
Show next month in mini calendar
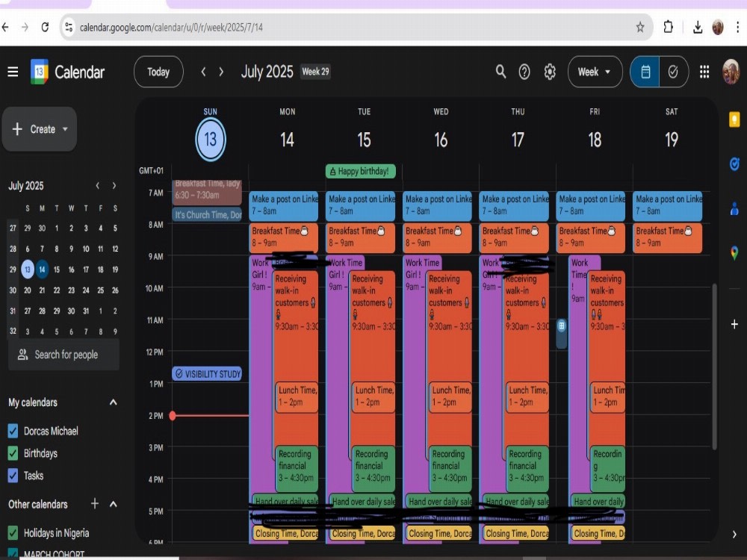114,186
